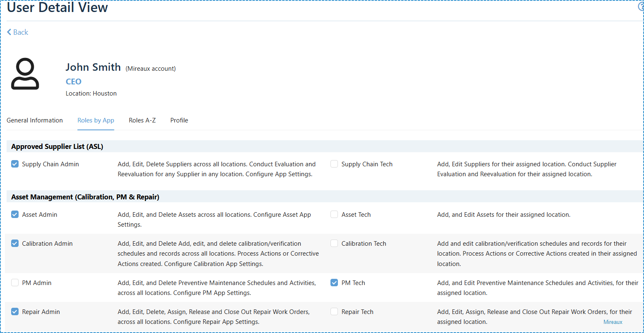
Task: Switch to the Roles A-Z tab
Action: 142,120
